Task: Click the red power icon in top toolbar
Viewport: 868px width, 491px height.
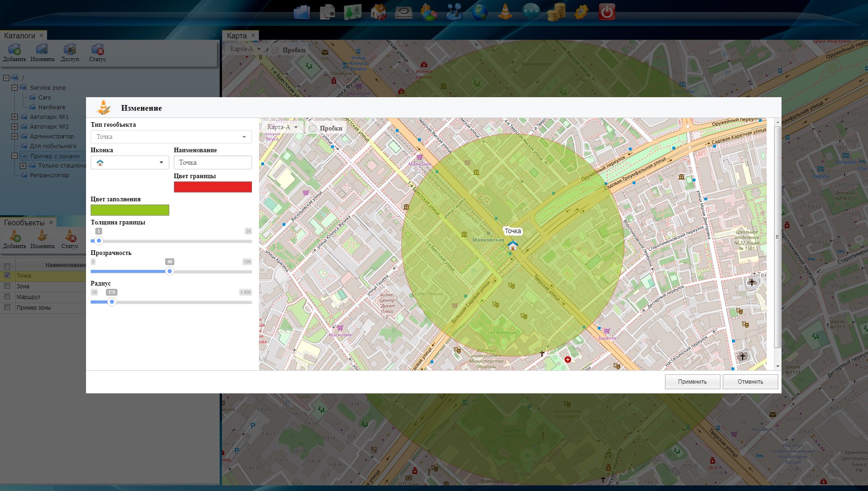Action: (x=606, y=12)
